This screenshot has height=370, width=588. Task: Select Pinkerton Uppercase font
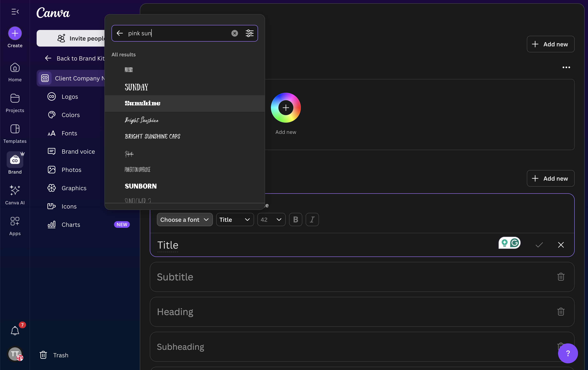pos(185,169)
